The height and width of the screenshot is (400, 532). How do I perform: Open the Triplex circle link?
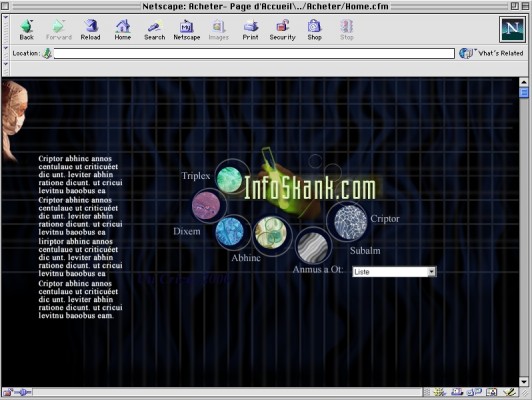[229, 179]
